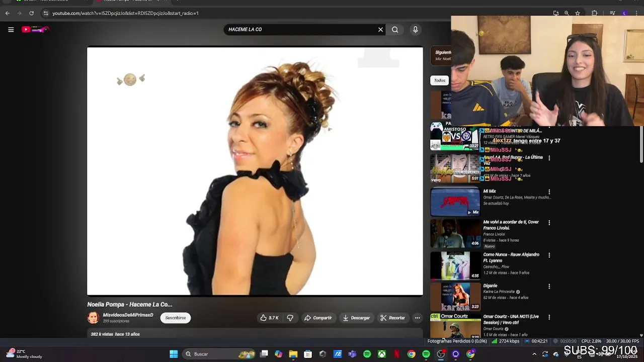The width and height of the screenshot is (644, 362).
Task: Open options for Bad Bunny La Última Vez video
Action: [x=549, y=158]
